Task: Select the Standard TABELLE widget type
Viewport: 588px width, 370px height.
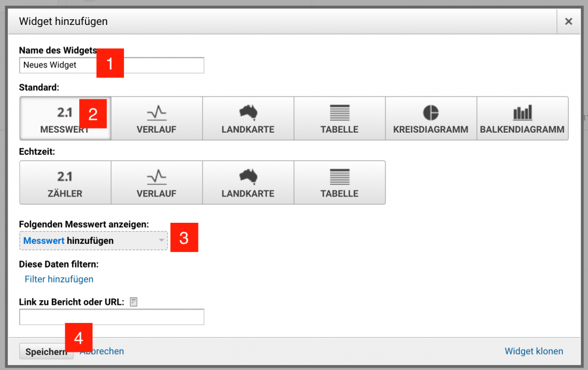Action: click(340, 119)
